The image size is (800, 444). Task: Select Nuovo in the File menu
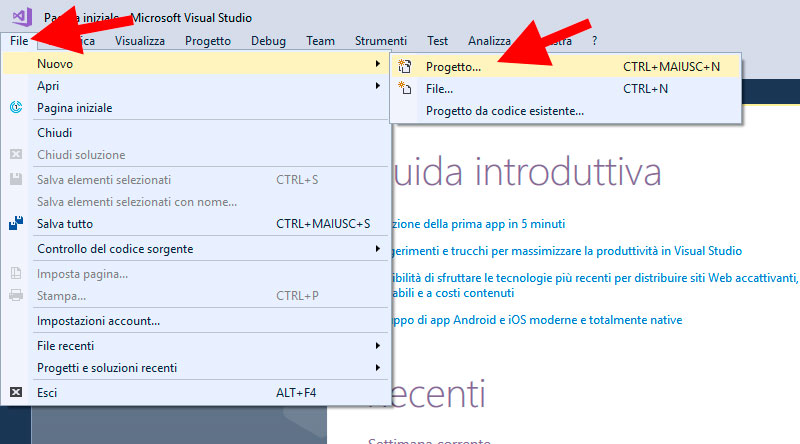[x=196, y=64]
